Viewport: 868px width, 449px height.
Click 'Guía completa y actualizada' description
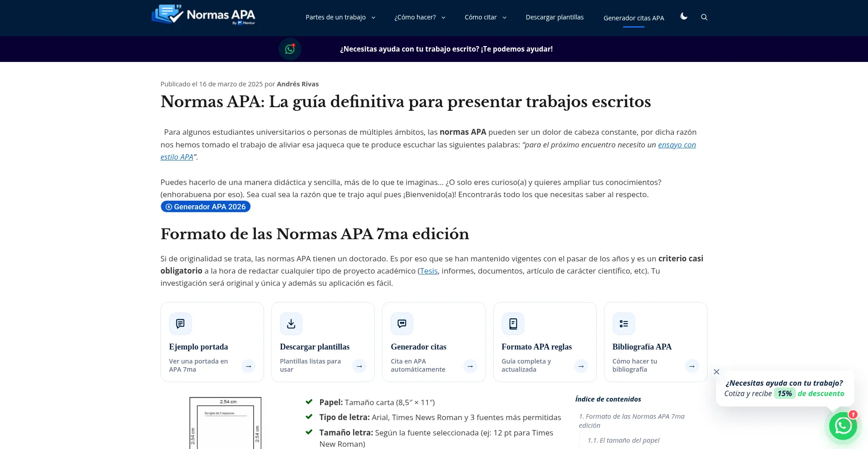tap(526, 365)
